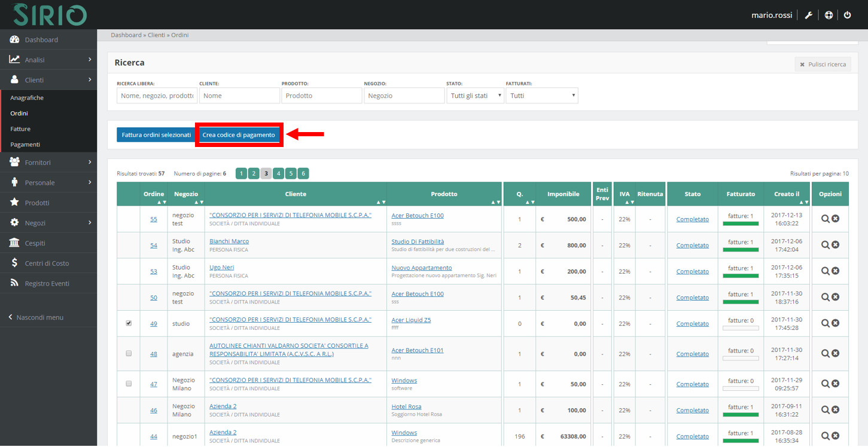Viewport: 868px width, 447px height.
Task: Open the Dashboard sidebar icon
Action: point(14,39)
